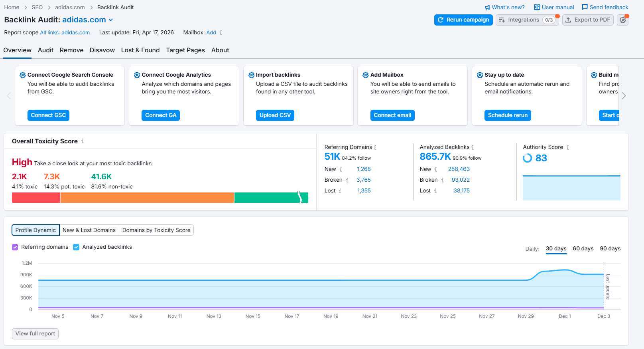Image resolution: width=644 pixels, height=349 pixels.
Task: Click the gear icon on Connect Google Search Console card
Action: (23, 75)
